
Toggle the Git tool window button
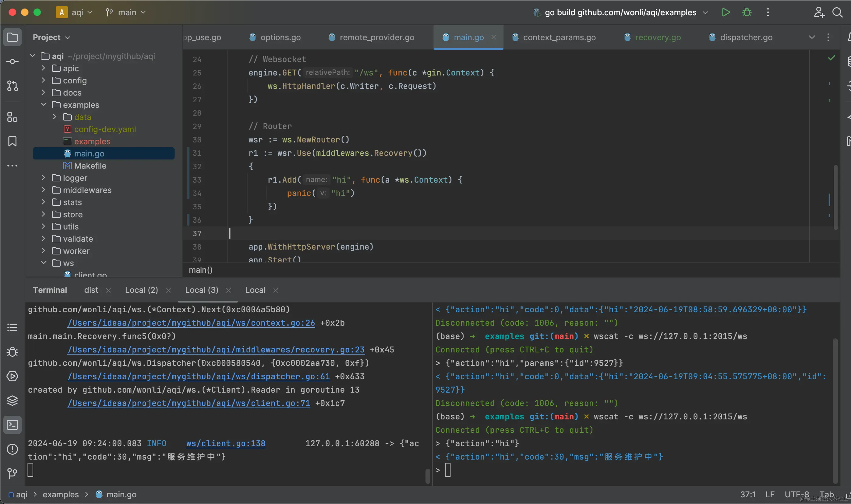click(12, 473)
